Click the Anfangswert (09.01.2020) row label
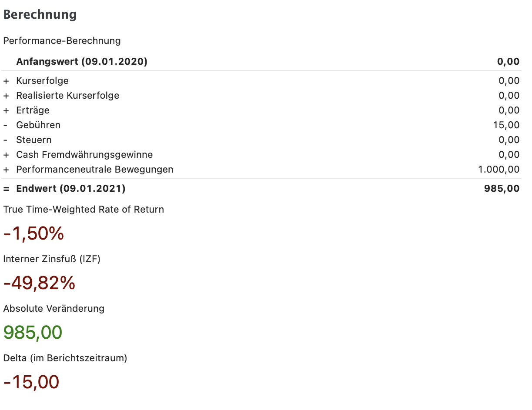The height and width of the screenshot is (410, 532). [x=82, y=62]
